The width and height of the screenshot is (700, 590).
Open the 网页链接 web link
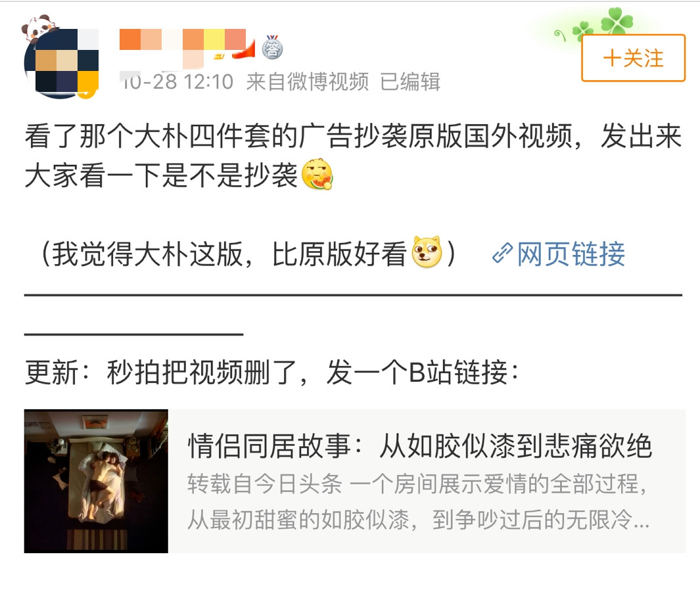coord(571,254)
